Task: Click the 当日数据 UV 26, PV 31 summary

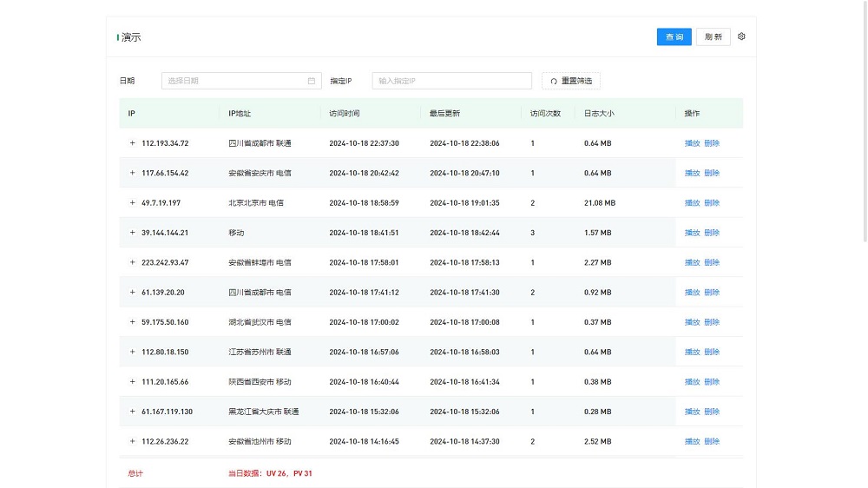Action: 270,473
